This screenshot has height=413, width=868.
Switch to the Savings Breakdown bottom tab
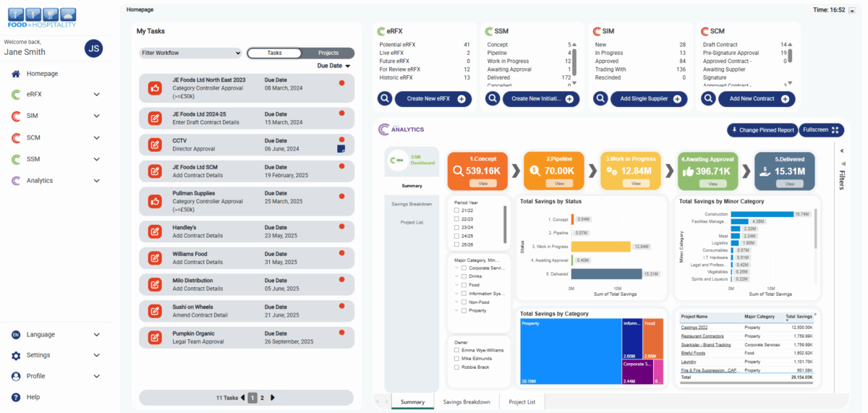(x=466, y=402)
